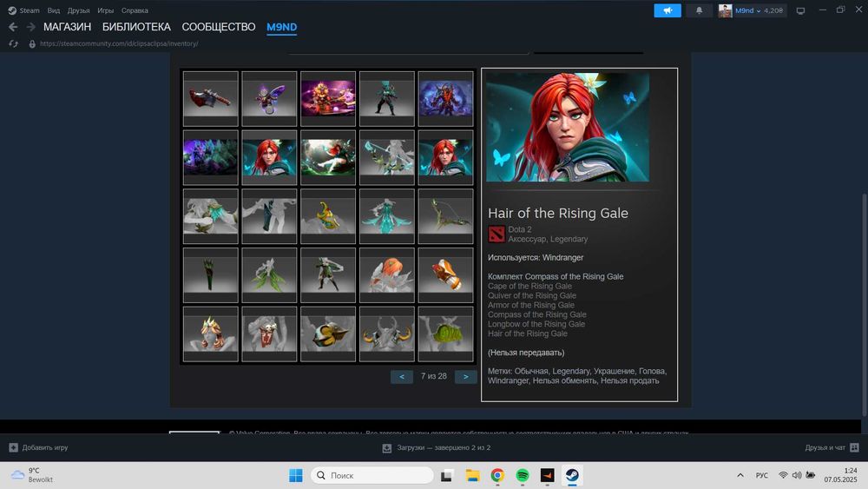Select the horned helmet item in bottom row
The image size is (868, 489).
pos(386,334)
